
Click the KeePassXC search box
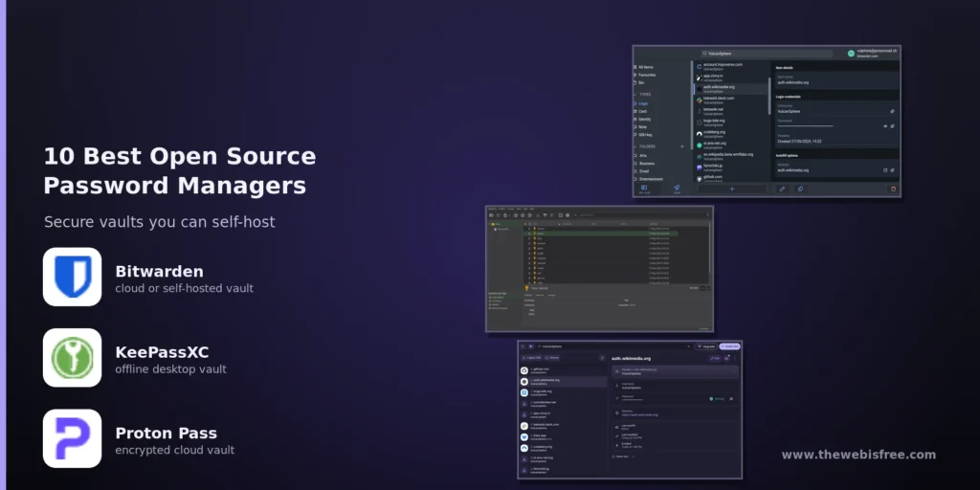point(640,215)
